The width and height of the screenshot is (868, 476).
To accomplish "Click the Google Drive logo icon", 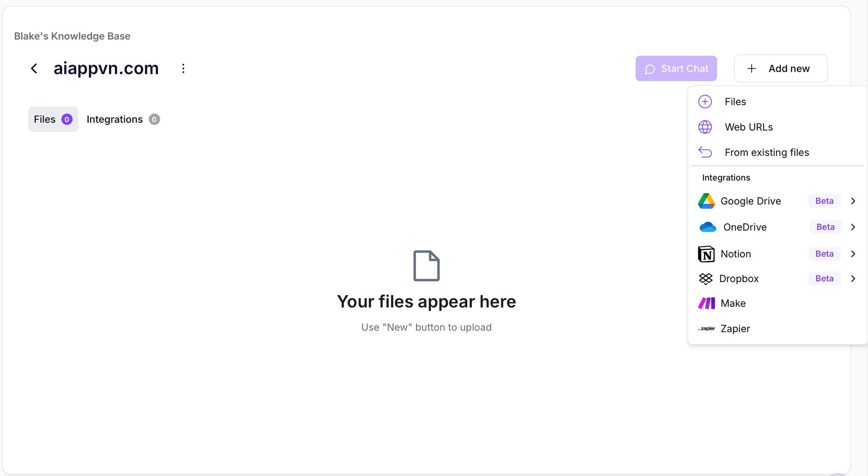I will (x=706, y=201).
